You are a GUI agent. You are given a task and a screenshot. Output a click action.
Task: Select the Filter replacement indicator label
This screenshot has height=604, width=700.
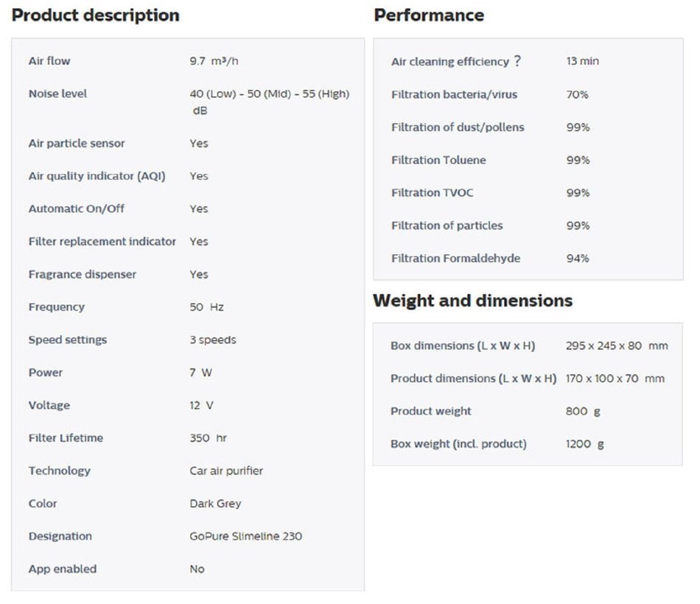coord(102,242)
